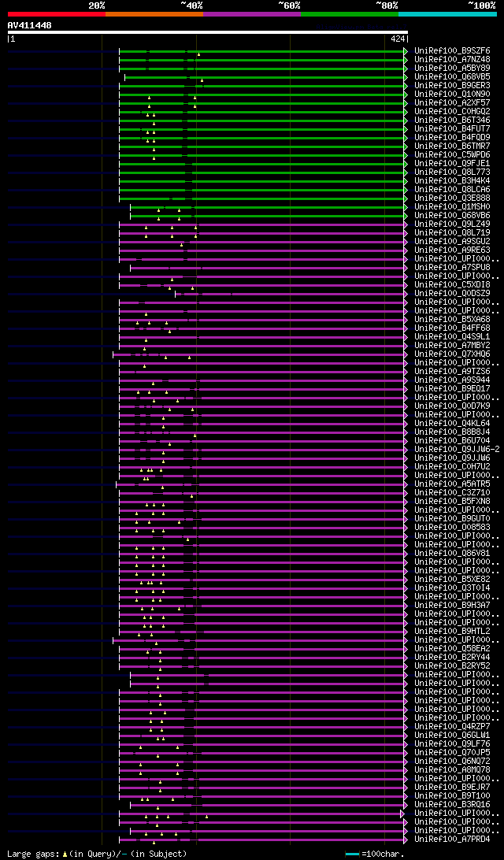Open the UniRef100_Q9JJW6-2 isoform hit
This screenshot has width=504, height=860.
point(457,449)
